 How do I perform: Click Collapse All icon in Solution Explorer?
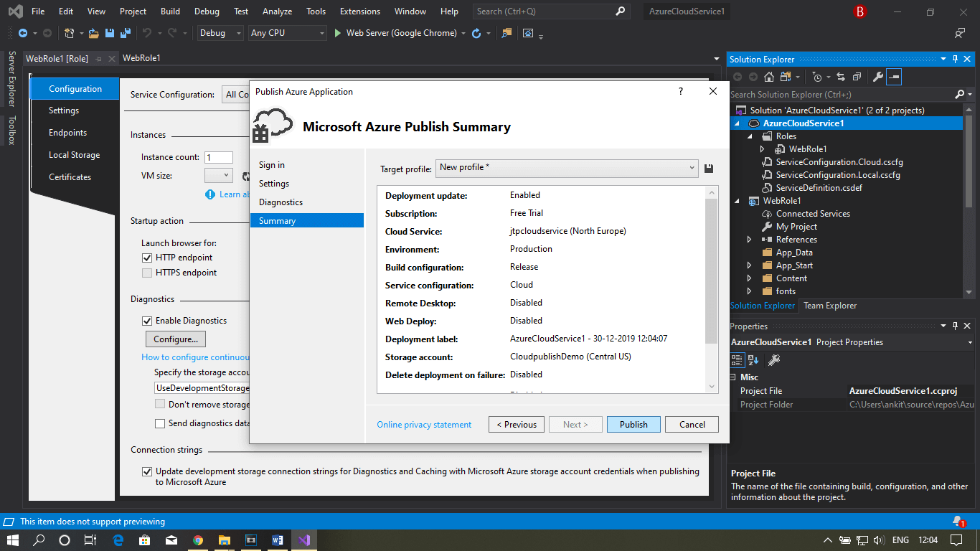(857, 77)
